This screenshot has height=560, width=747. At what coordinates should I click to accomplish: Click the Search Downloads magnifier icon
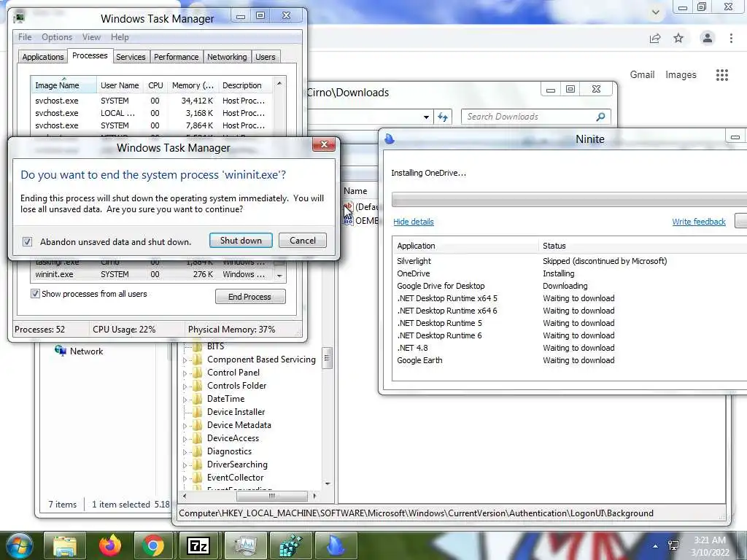click(x=600, y=117)
